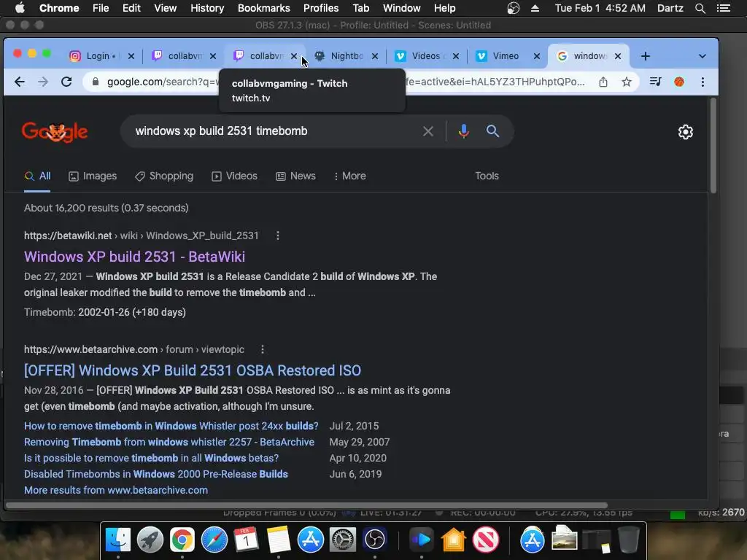
Task: Open How to remove timebomb in Whistler link
Action: click(171, 426)
